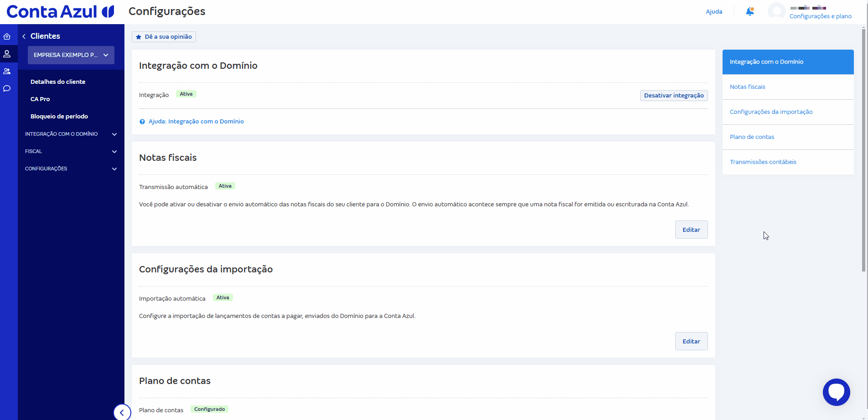This screenshot has width=868, height=420.
Task: Click the back arrow beside Clientes
Action: [x=24, y=36]
